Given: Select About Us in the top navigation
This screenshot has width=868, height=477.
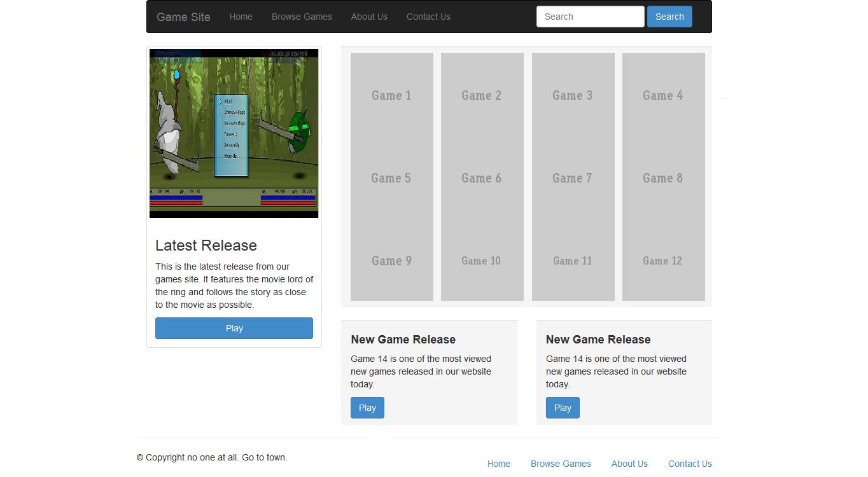Looking at the screenshot, I should (x=369, y=17).
